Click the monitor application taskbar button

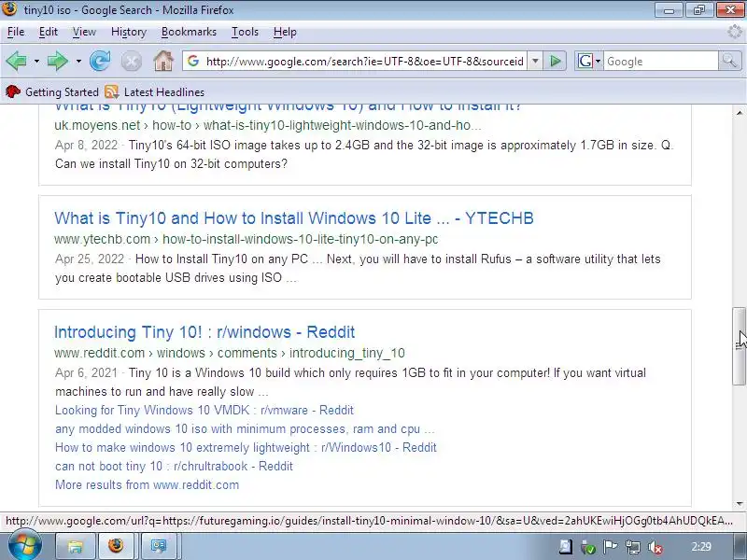[159, 546]
